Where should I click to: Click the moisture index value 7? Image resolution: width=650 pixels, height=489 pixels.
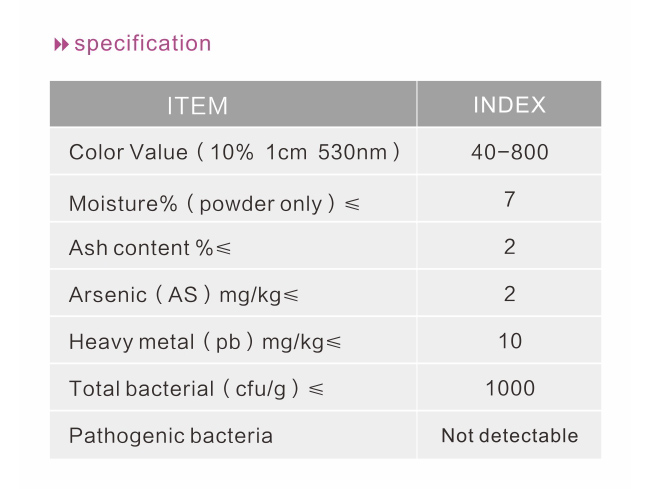click(509, 199)
